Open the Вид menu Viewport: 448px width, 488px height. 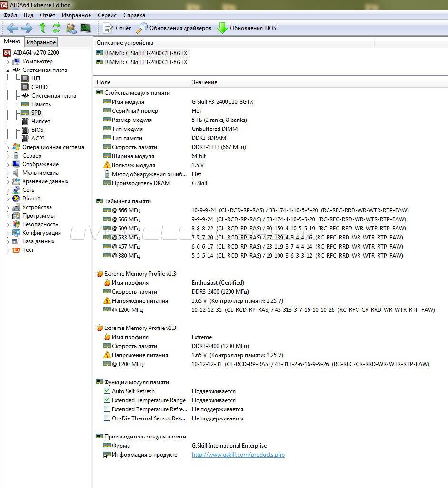[28, 15]
